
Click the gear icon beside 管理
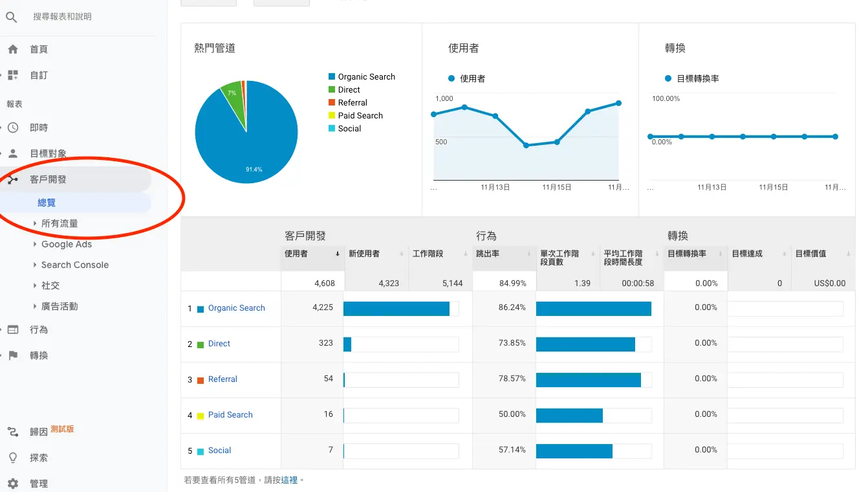click(13, 484)
